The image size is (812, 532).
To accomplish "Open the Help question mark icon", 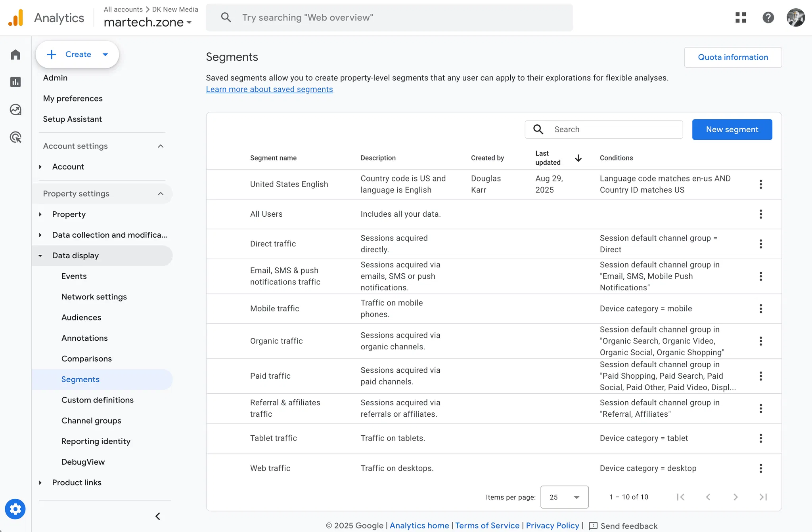I will click(x=768, y=17).
